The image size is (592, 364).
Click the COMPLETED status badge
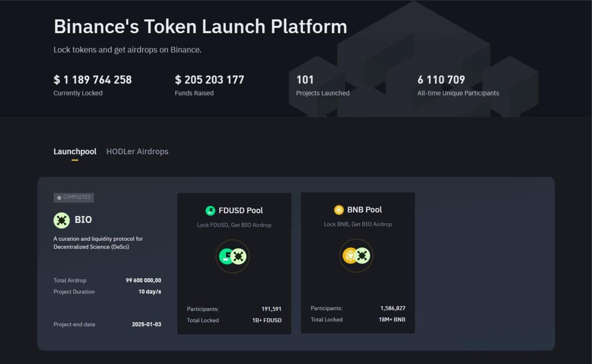coord(74,198)
